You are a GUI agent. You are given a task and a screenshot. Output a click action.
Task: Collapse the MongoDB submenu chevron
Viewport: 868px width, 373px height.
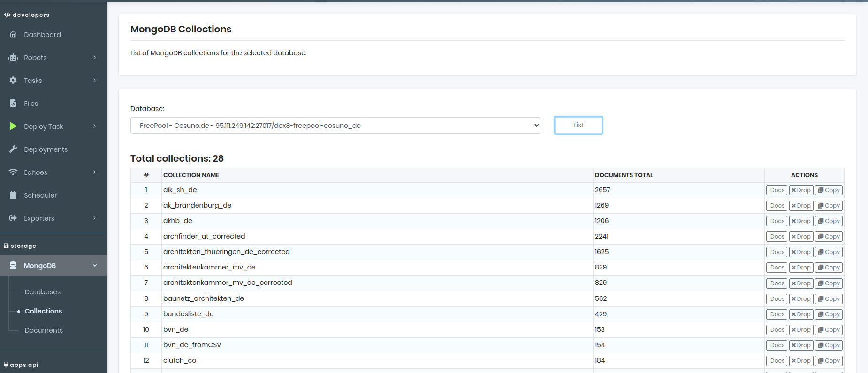95,266
